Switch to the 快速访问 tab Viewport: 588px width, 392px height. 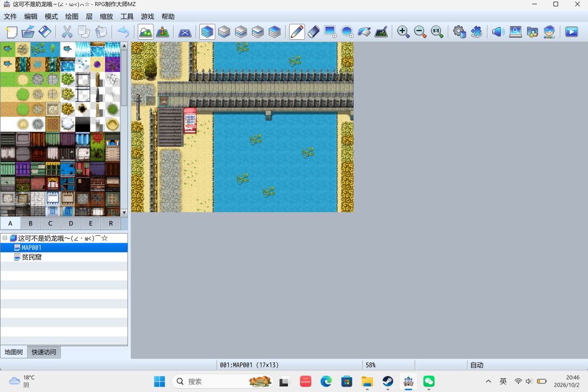pos(44,352)
